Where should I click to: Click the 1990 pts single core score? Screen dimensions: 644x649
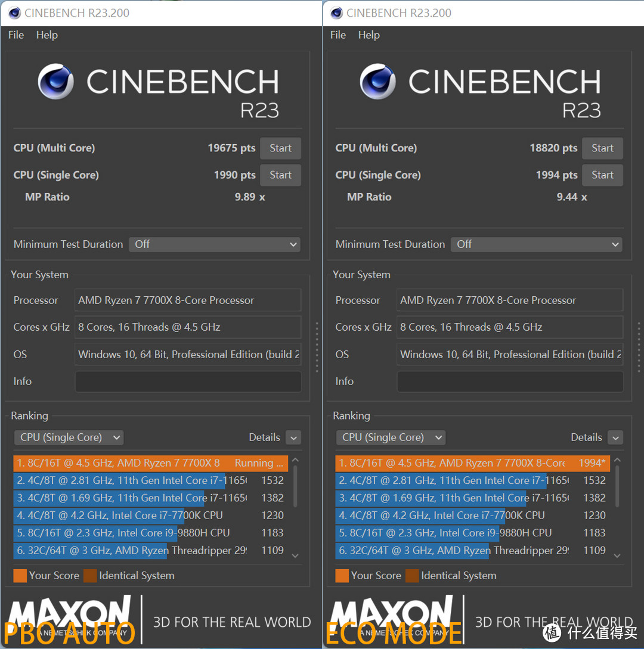pyautogui.click(x=235, y=175)
